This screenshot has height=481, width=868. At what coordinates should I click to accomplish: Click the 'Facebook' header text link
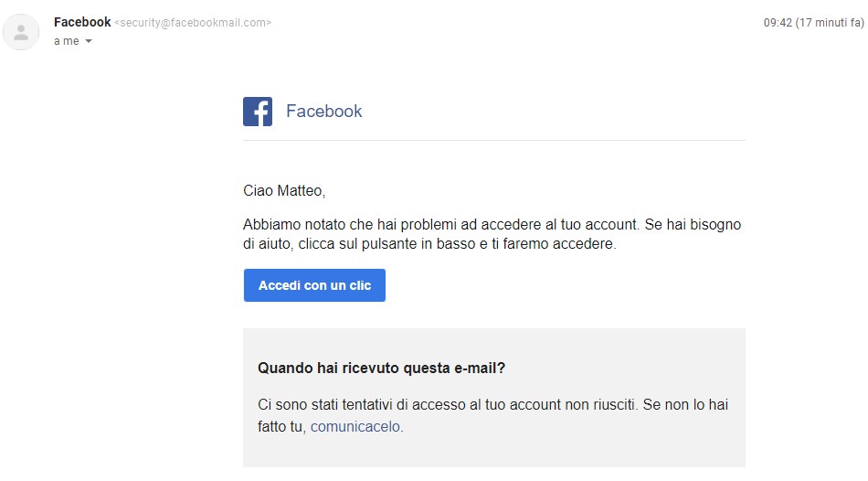(x=323, y=112)
